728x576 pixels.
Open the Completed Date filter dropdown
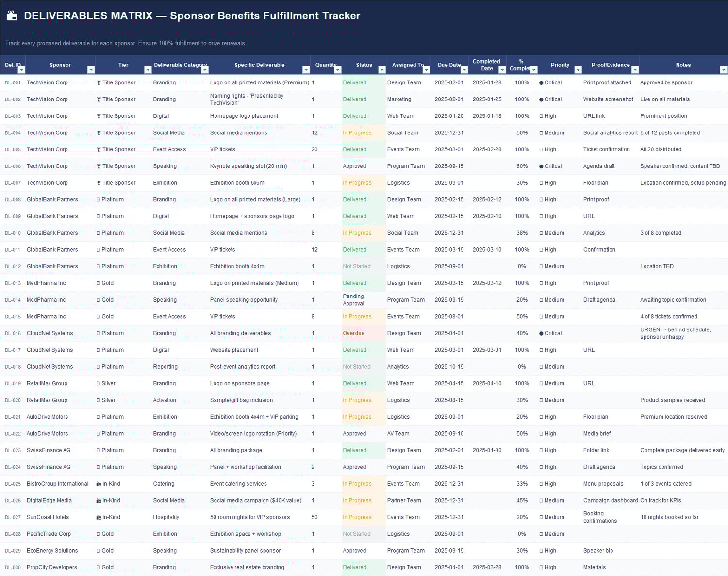click(x=502, y=70)
